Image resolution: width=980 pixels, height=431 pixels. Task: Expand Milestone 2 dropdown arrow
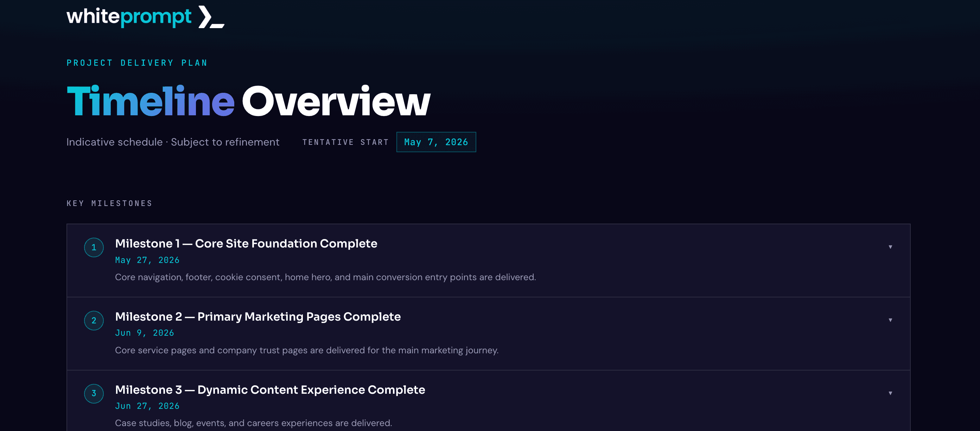point(890,320)
